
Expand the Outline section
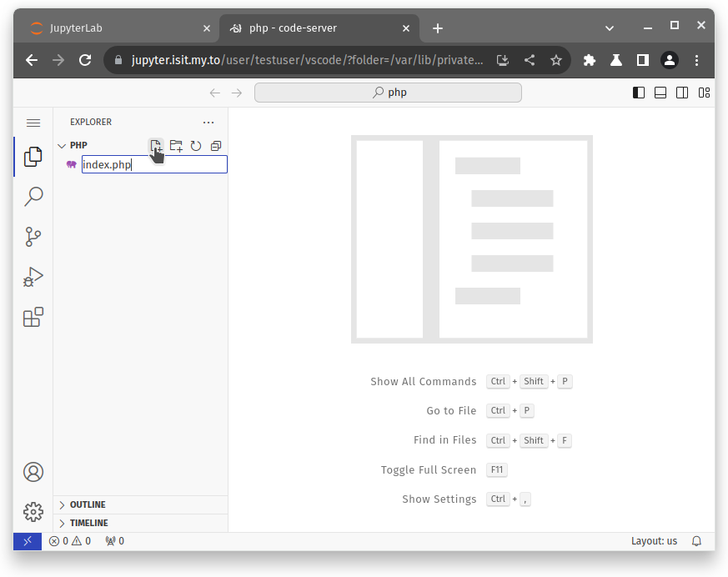(x=87, y=504)
